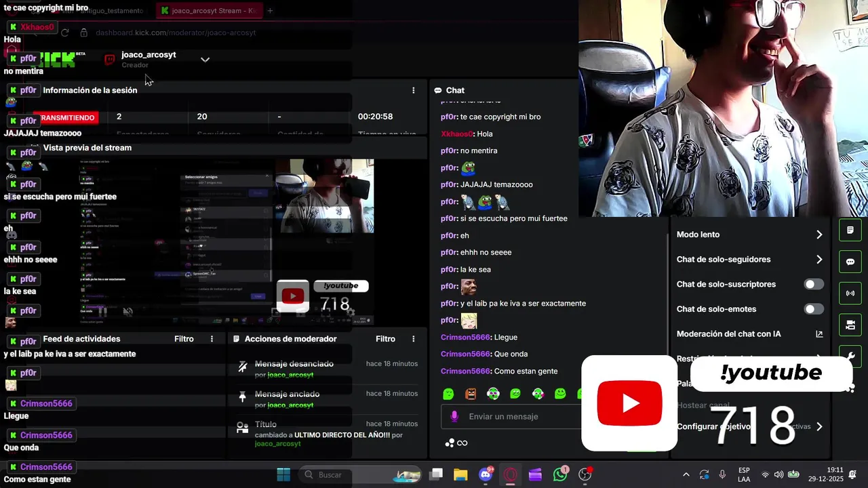The image size is (868, 488).
Task: Click joaco_arcosyt link under Mensaje desanclado
Action: [290, 375]
